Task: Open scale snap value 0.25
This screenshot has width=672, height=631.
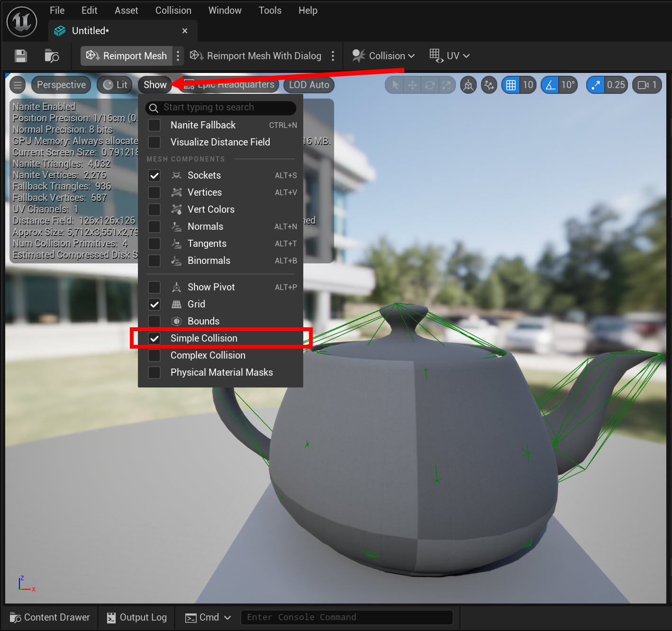Action: pyautogui.click(x=616, y=85)
